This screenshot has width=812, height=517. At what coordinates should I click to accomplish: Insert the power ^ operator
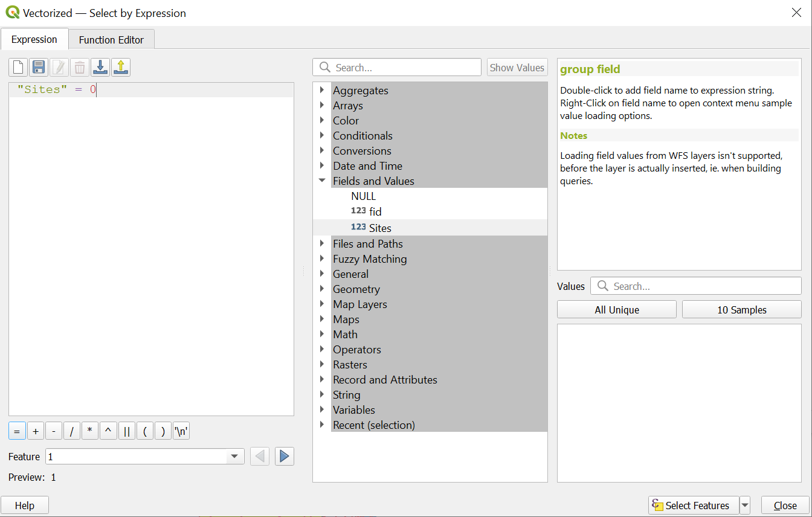click(x=108, y=431)
